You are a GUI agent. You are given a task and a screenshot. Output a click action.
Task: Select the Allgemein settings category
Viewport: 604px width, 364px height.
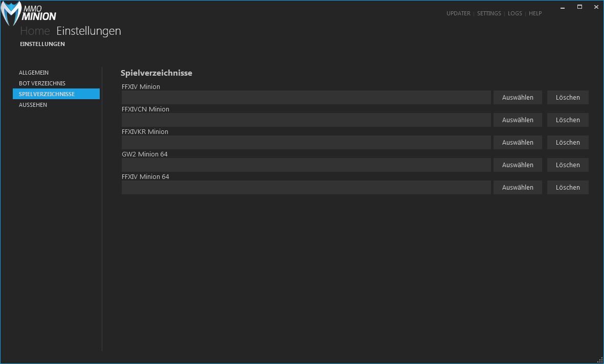[x=34, y=73]
